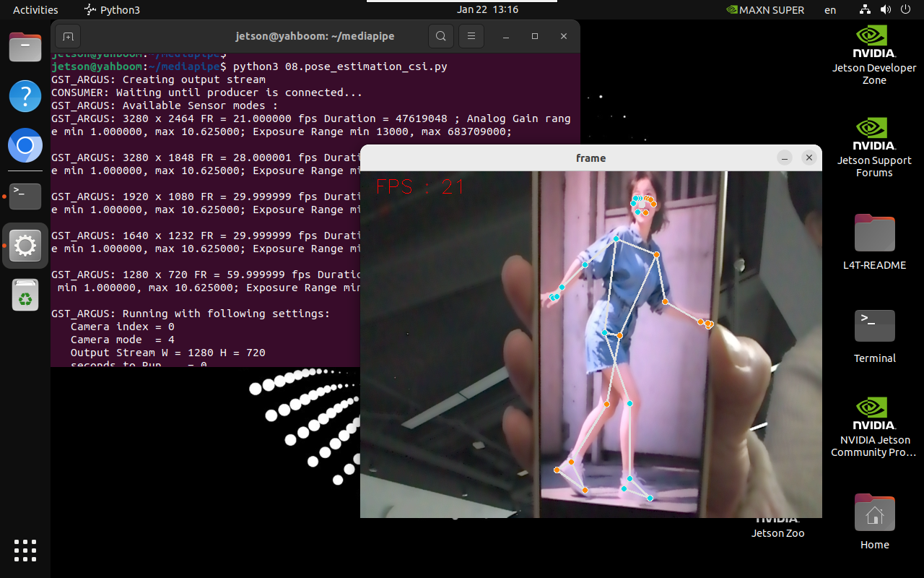Open the Files app in the dock
The image size is (924, 578).
click(25, 47)
